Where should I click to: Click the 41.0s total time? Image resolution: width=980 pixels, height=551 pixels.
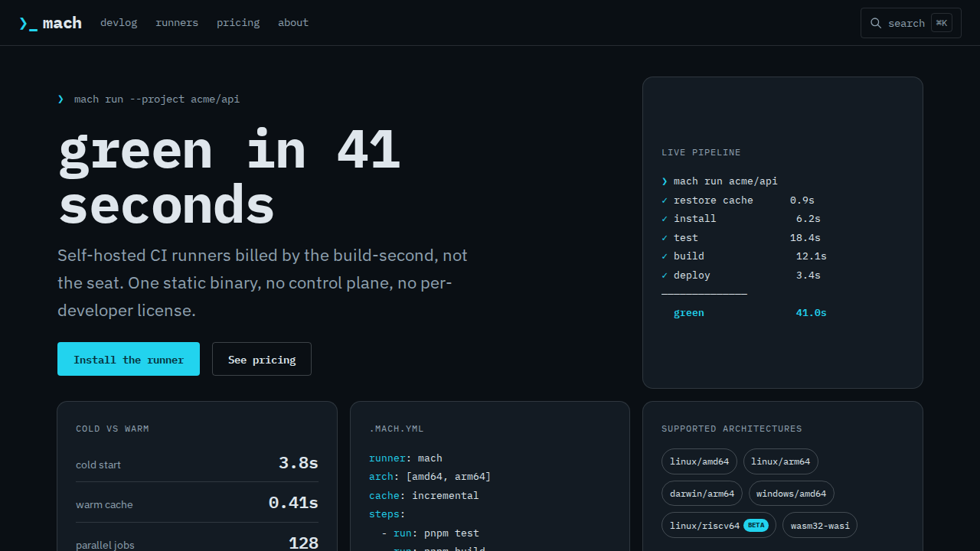tap(812, 313)
